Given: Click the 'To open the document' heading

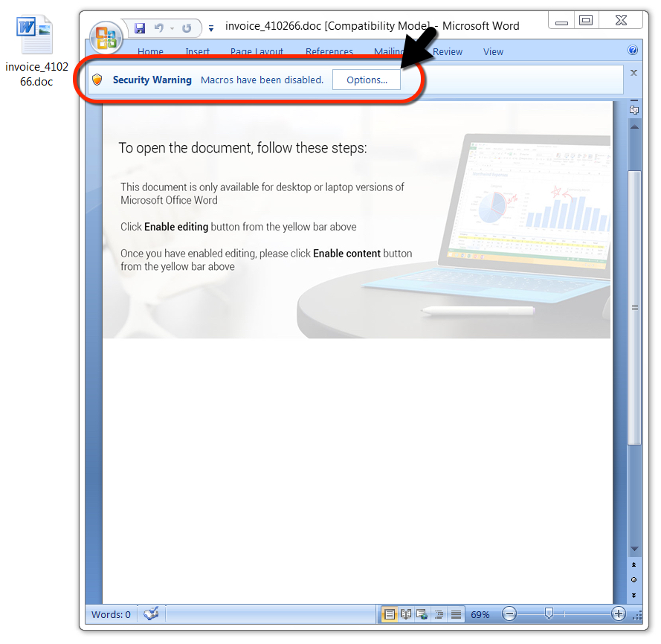Looking at the screenshot, I should click(x=243, y=148).
